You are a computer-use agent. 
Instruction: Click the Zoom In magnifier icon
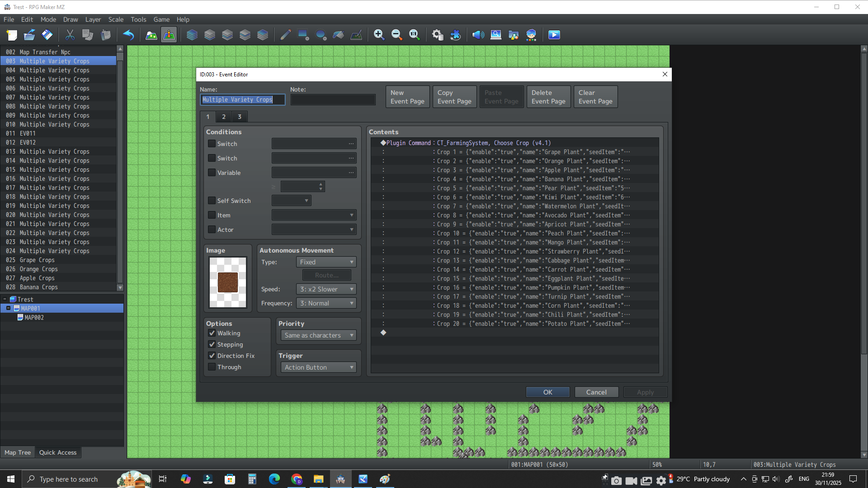pyautogui.click(x=379, y=35)
